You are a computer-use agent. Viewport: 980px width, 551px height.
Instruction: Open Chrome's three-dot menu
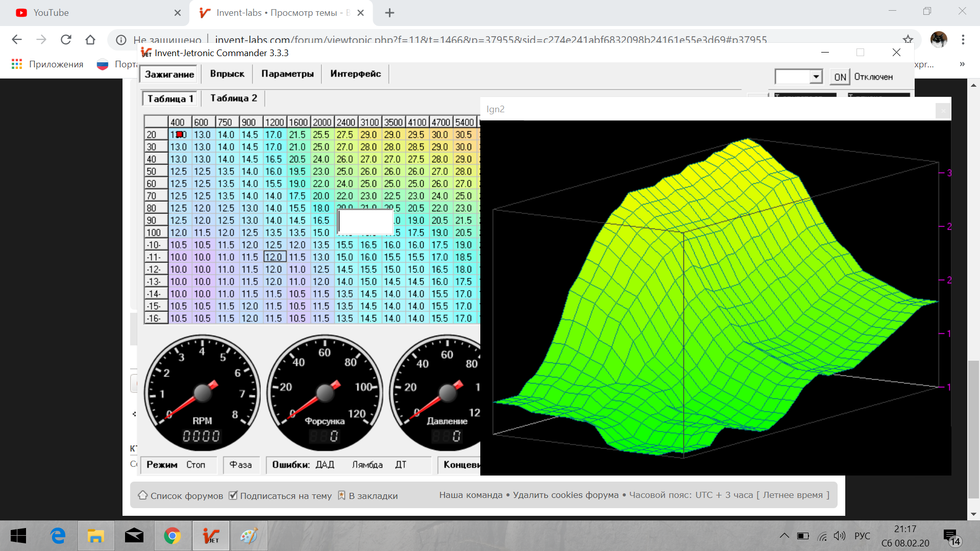[963, 39]
